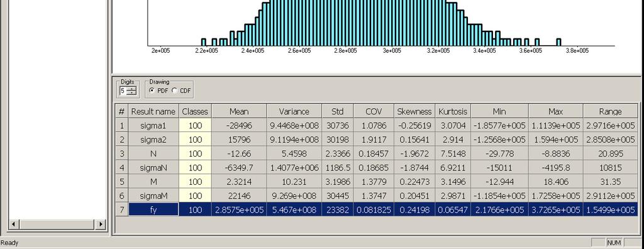Click the kurtosis value 7.5148
The height and width of the screenshot is (249, 644).
point(453,153)
